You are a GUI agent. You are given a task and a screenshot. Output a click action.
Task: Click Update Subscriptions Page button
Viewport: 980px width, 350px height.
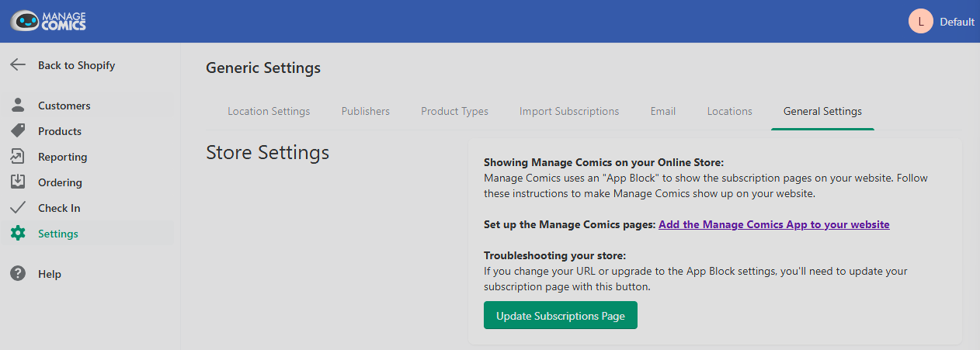(561, 316)
